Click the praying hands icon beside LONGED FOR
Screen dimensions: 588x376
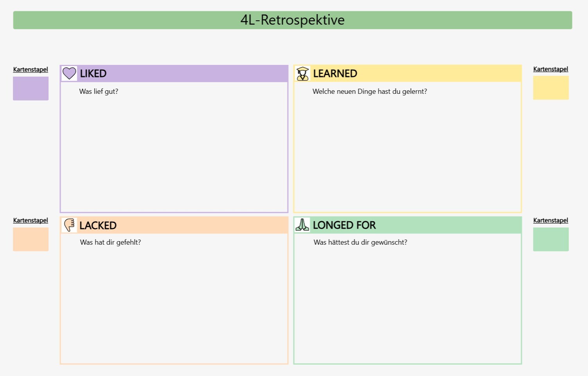tap(302, 225)
